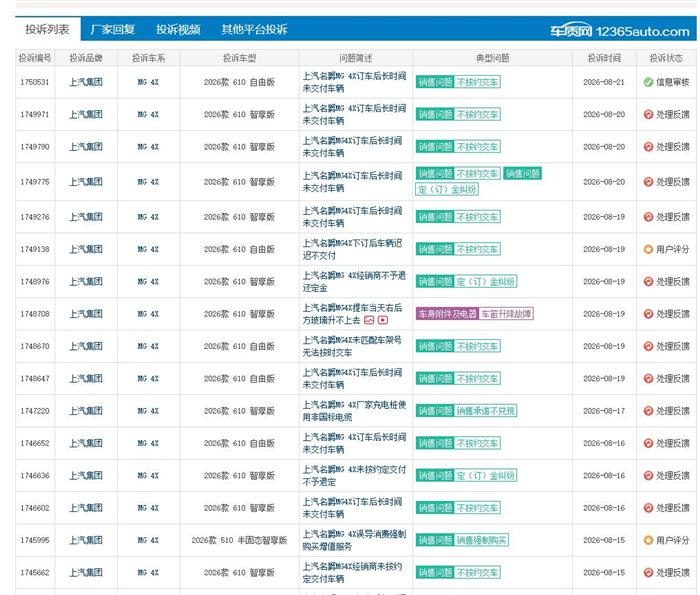Click model 2026款 610 自由版 in row 1748647
This screenshot has width=700, height=595.
coord(239,379)
